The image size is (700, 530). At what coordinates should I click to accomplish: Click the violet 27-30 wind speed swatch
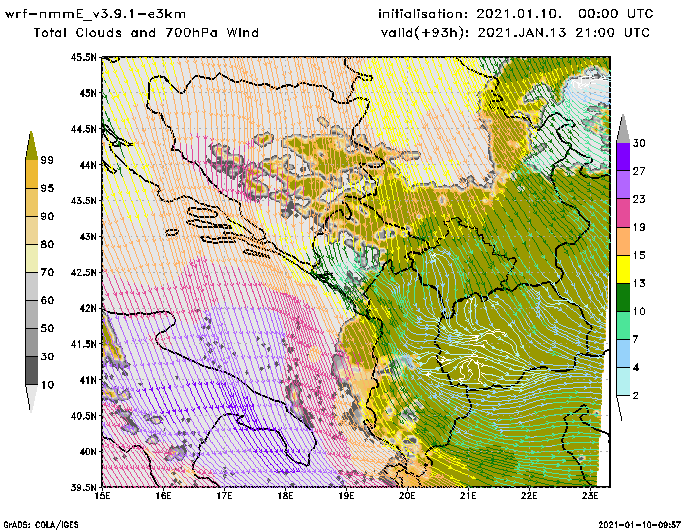(623, 157)
